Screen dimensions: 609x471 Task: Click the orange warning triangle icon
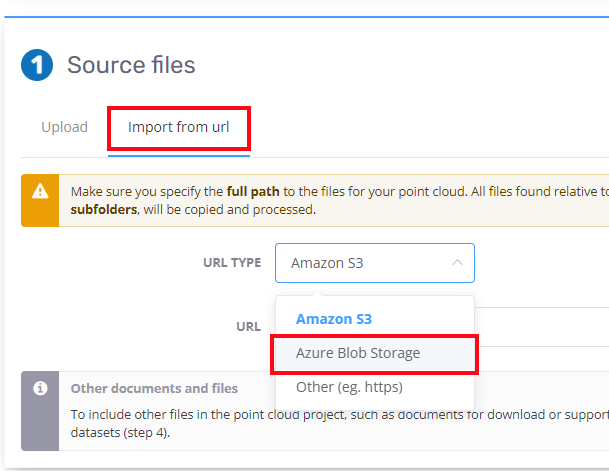40,191
